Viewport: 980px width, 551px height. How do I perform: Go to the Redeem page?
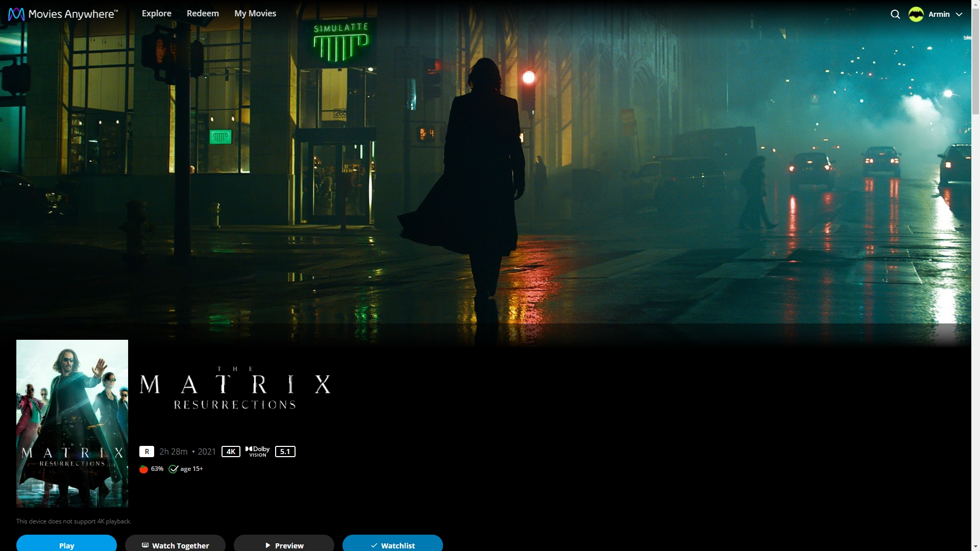(203, 13)
